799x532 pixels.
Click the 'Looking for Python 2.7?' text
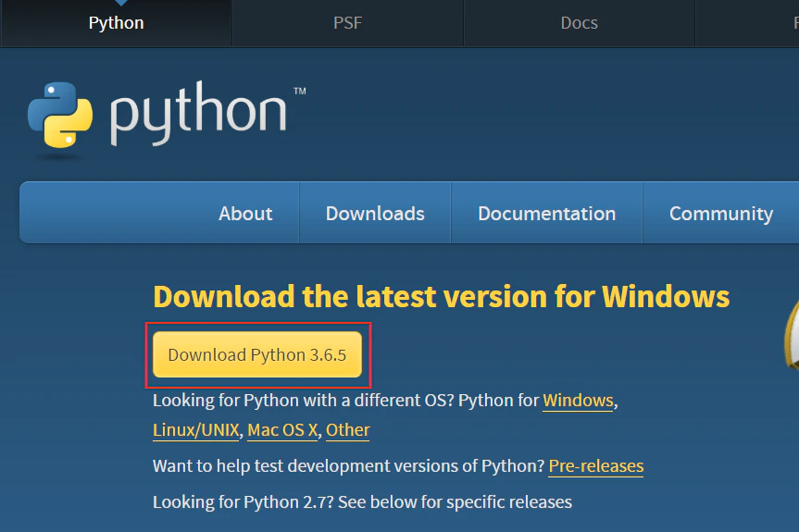coord(243,502)
